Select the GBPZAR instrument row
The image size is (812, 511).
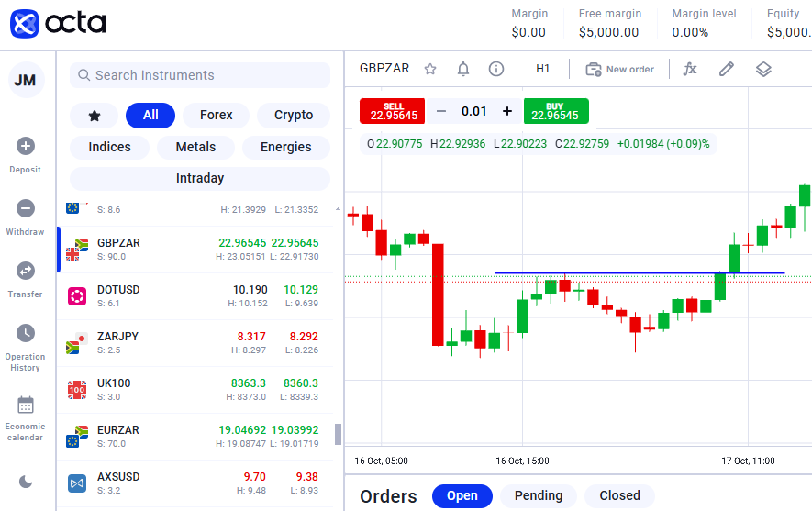tap(195, 250)
